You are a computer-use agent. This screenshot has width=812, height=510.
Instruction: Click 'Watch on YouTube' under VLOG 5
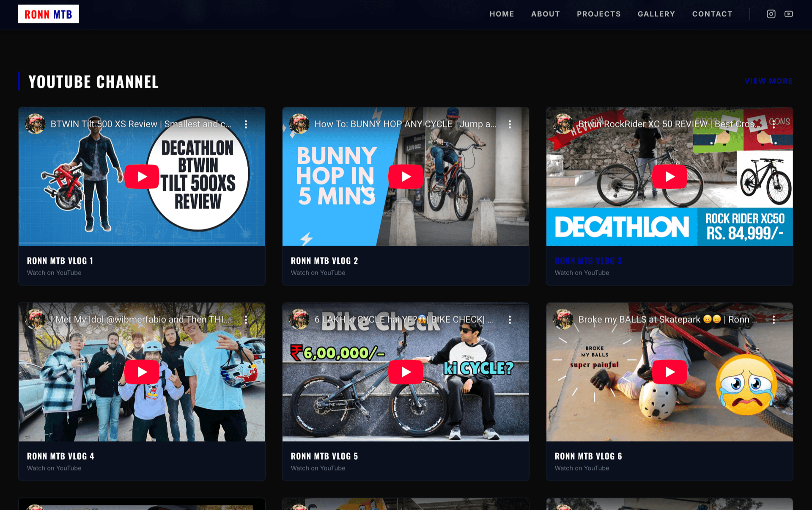pyautogui.click(x=318, y=469)
